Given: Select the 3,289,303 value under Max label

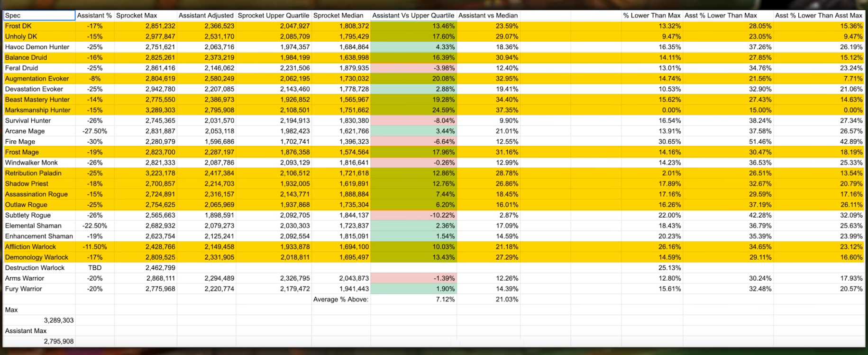Looking at the screenshot, I should pyautogui.click(x=39, y=320).
